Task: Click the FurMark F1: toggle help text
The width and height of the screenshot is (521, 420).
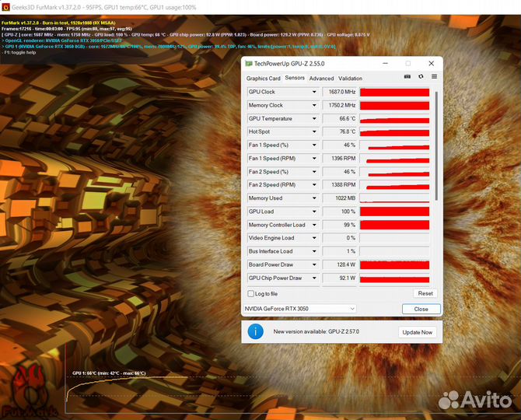Action: 19,53
